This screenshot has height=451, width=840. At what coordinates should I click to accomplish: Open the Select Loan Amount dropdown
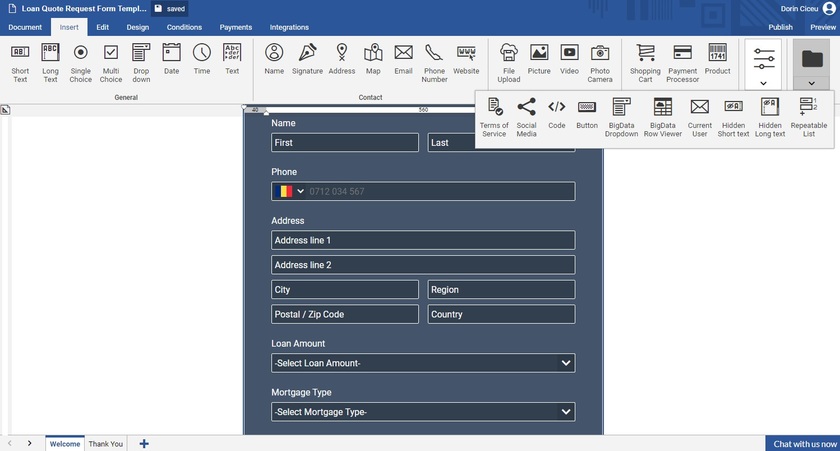click(x=423, y=363)
